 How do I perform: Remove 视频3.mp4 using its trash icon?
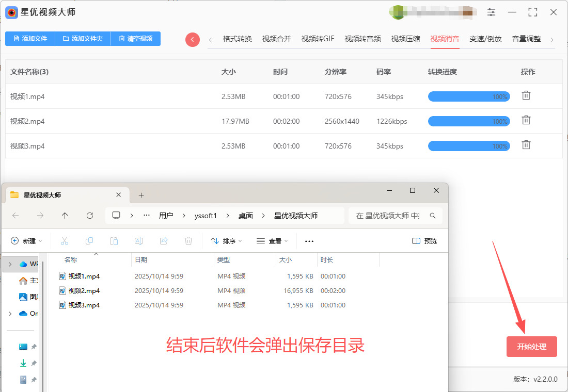coord(526,145)
